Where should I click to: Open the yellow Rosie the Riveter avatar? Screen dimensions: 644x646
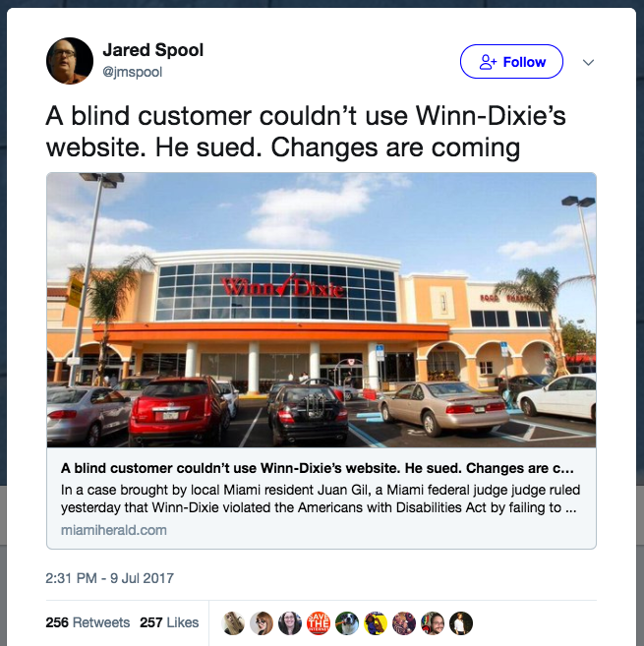click(376, 623)
